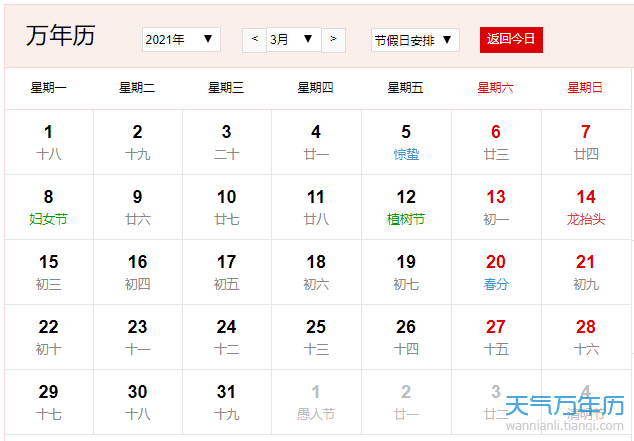Select March 17 初五
This screenshot has height=441, width=634.
click(227, 272)
